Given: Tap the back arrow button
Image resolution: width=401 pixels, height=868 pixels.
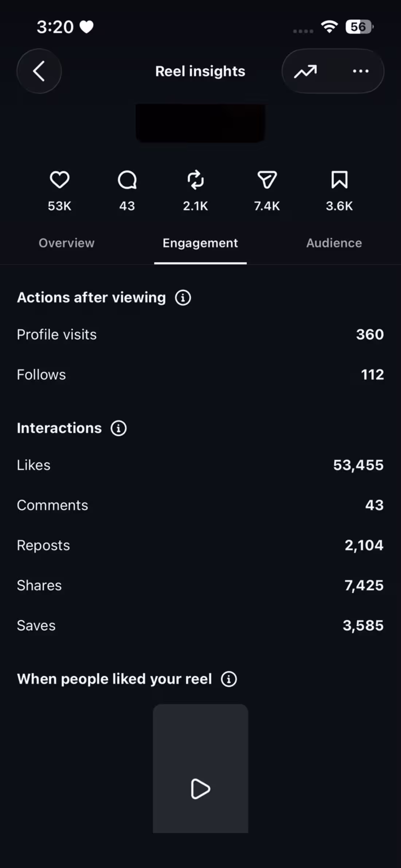Looking at the screenshot, I should click(x=39, y=71).
